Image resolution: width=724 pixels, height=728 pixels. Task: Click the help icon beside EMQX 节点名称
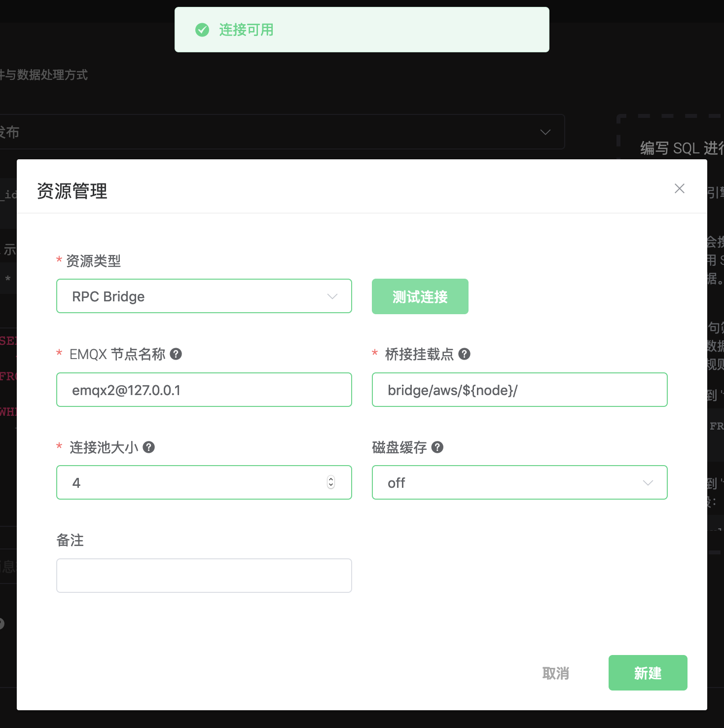pos(176,354)
